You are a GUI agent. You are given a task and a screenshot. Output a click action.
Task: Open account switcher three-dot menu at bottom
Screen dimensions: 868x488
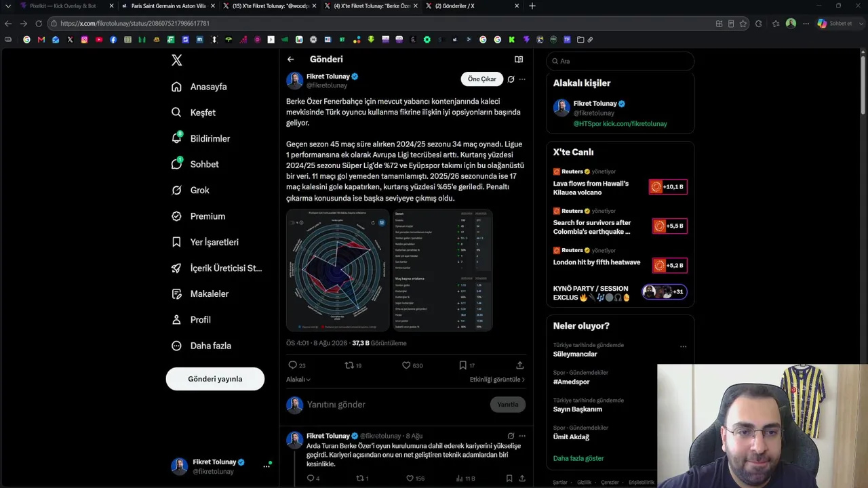267,466
